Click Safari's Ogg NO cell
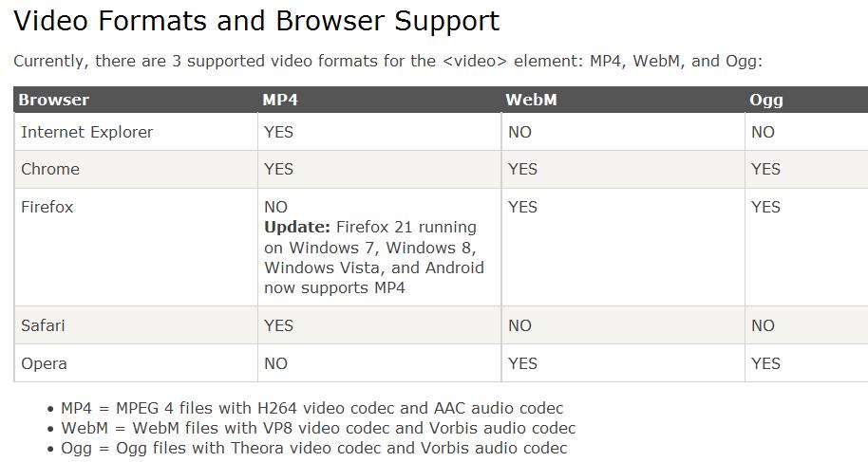The image size is (868, 462). click(806, 325)
